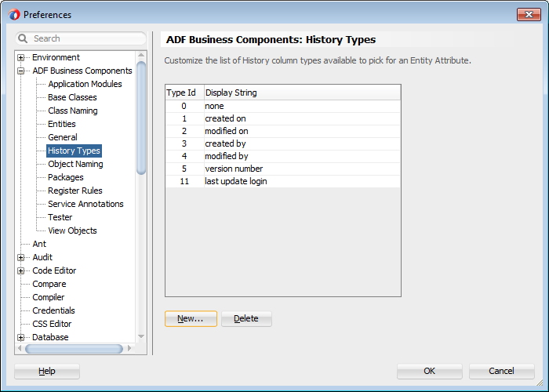Open Packages preferences
The height and width of the screenshot is (392, 549).
66,177
